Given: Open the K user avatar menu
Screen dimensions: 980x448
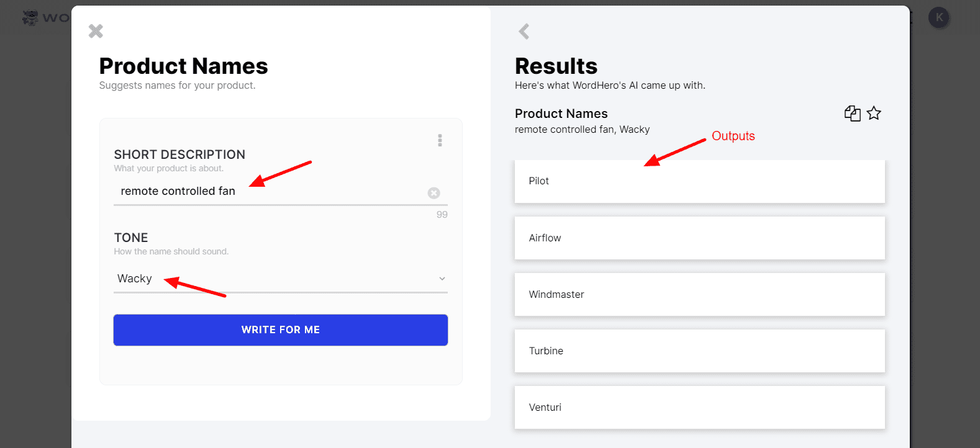Looking at the screenshot, I should pos(939,17).
